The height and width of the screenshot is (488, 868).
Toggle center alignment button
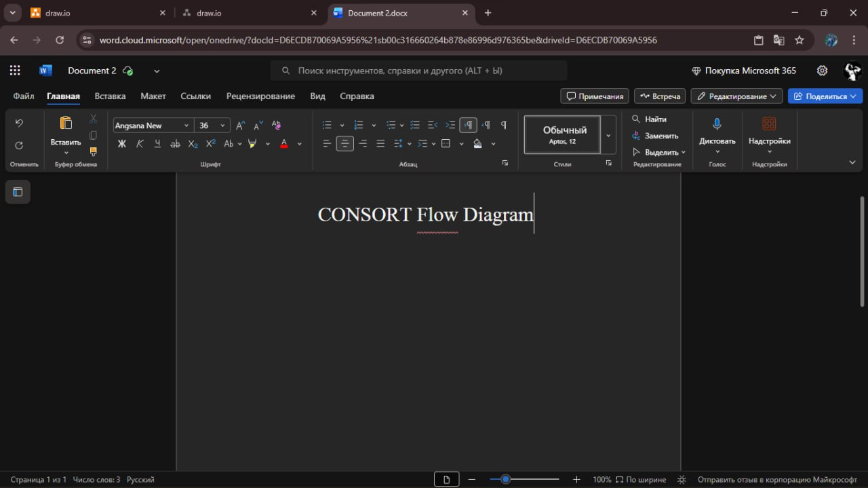(345, 143)
